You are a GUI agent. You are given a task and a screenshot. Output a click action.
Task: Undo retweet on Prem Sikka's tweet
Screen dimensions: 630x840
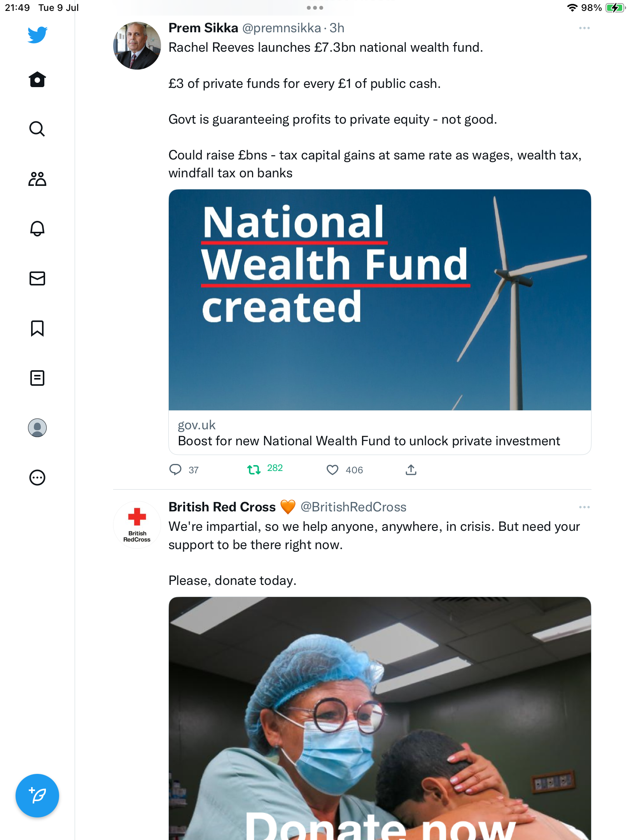[x=254, y=470]
